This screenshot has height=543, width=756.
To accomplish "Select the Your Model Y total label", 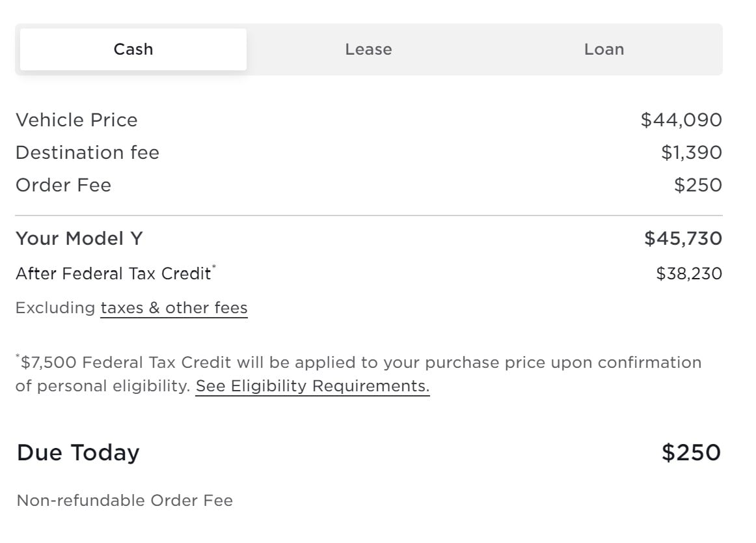I will (x=78, y=238).
